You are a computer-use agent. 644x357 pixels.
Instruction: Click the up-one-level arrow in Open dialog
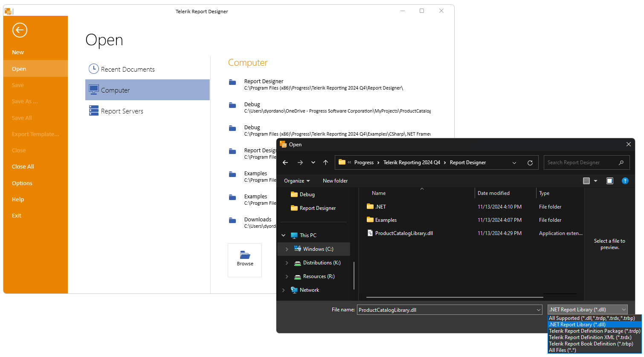(x=325, y=163)
